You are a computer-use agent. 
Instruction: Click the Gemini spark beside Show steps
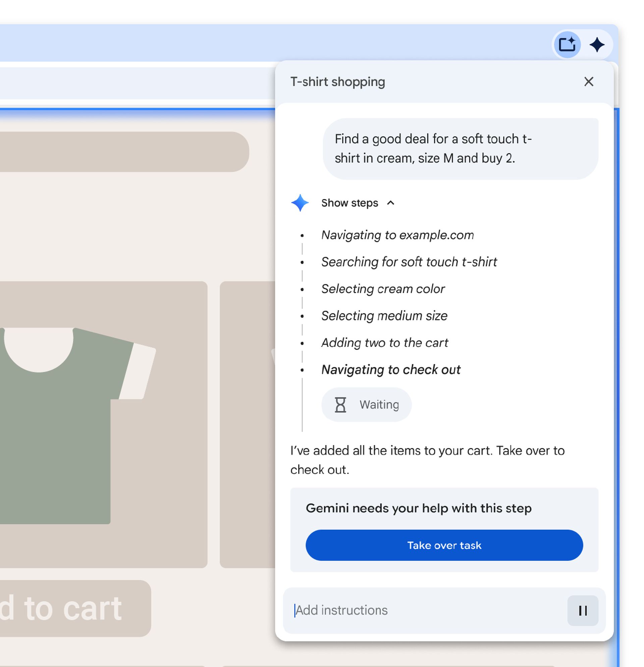coord(301,202)
